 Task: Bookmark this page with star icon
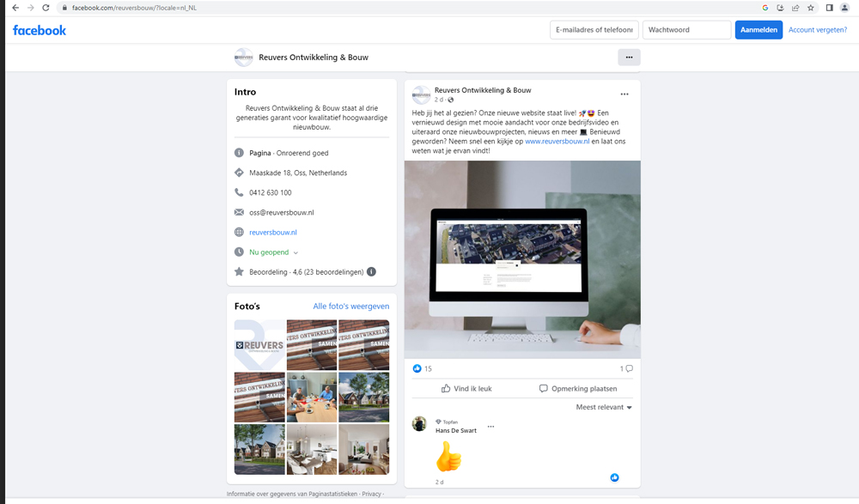pyautogui.click(x=810, y=8)
